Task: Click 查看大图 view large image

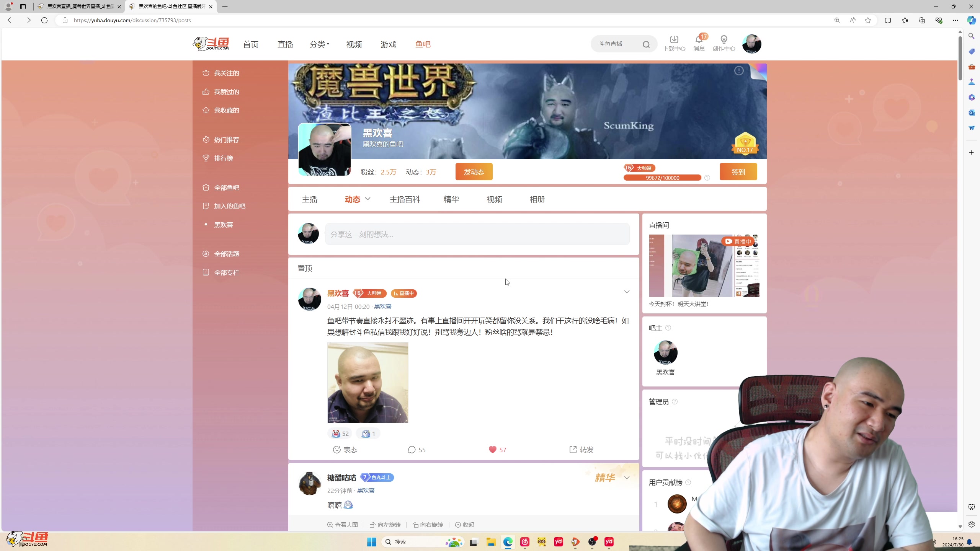Action: click(343, 525)
